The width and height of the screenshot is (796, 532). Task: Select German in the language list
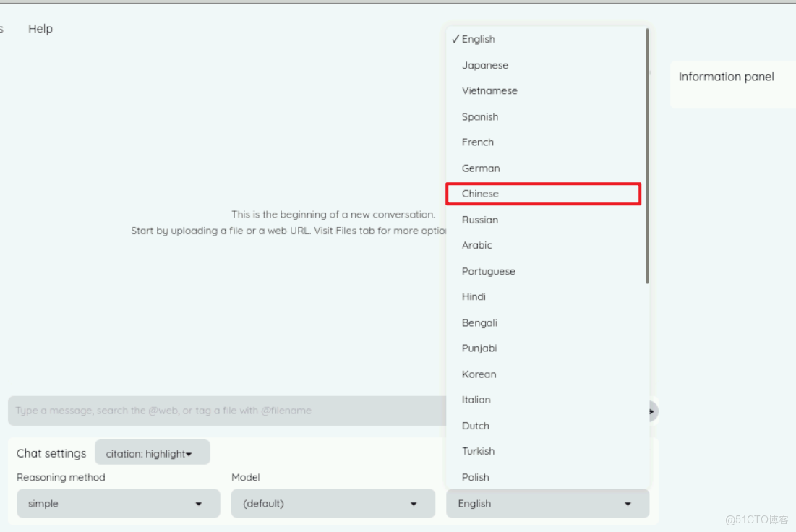click(x=481, y=168)
